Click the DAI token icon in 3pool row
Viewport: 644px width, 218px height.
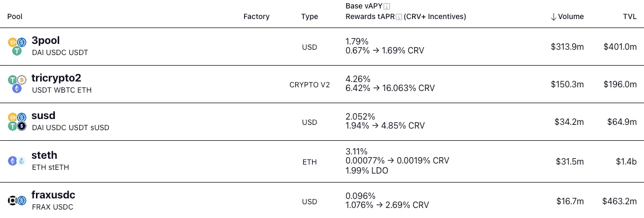(x=13, y=42)
